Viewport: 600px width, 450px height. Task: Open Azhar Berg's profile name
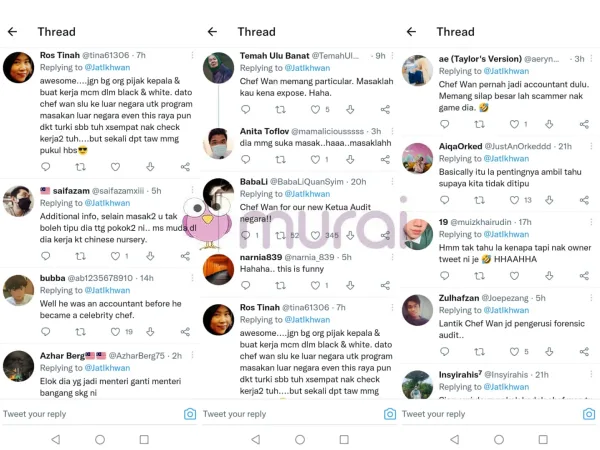(62, 356)
